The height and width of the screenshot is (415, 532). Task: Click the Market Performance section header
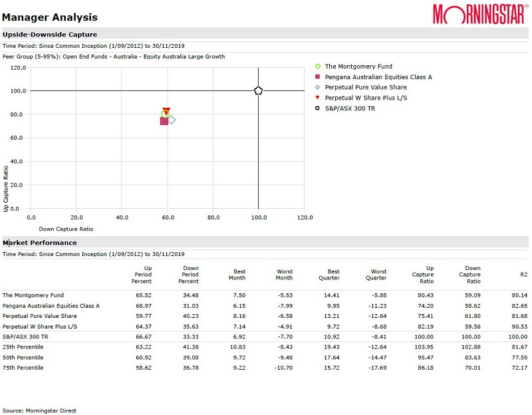click(40, 243)
